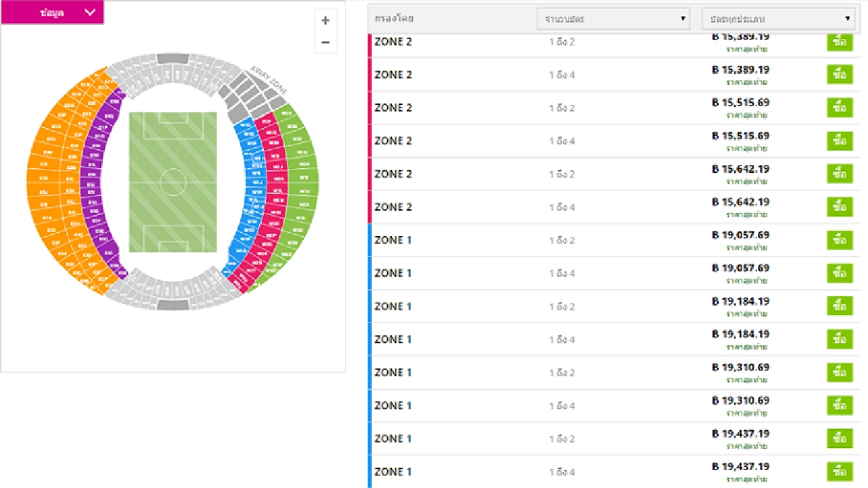The height and width of the screenshot is (488, 868).
Task: Buy ZONE 2 ฿15,515.69 for 1 ถึง 2
Action: click(x=839, y=108)
